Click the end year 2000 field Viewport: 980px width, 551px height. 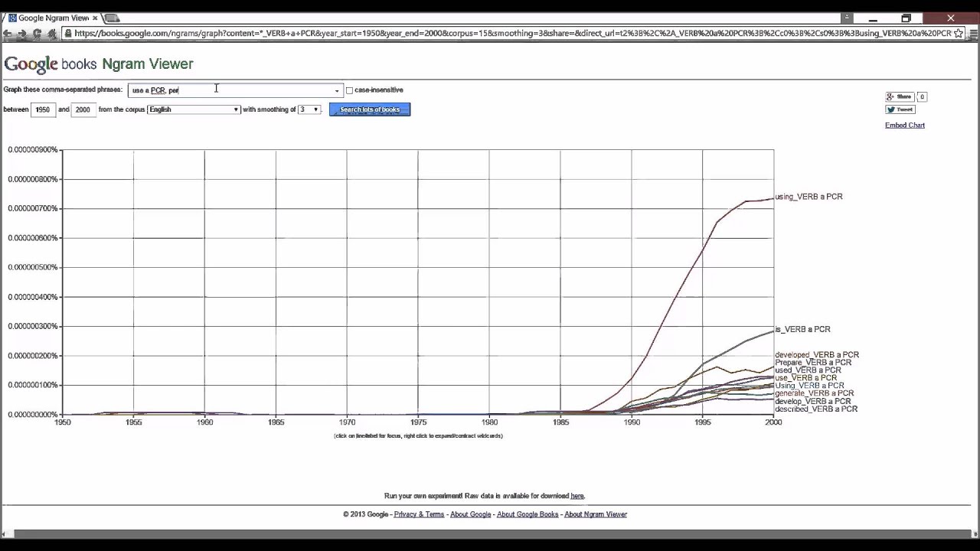point(83,109)
